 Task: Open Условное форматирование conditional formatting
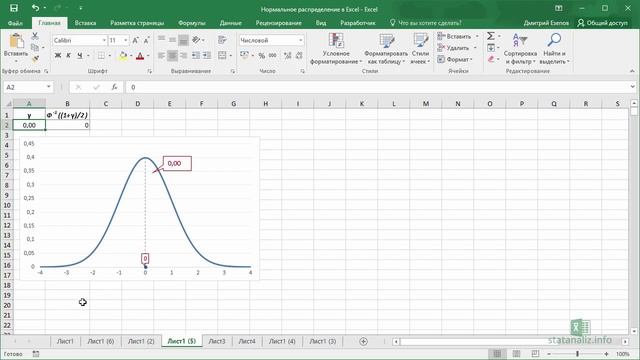coord(336,49)
